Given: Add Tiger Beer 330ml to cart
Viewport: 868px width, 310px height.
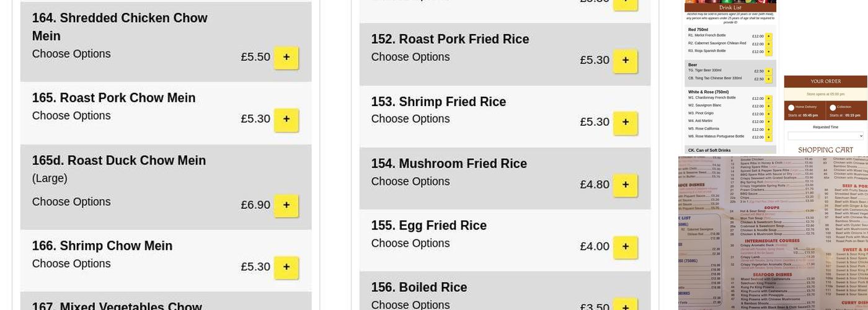Looking at the screenshot, I should pyautogui.click(x=769, y=71).
